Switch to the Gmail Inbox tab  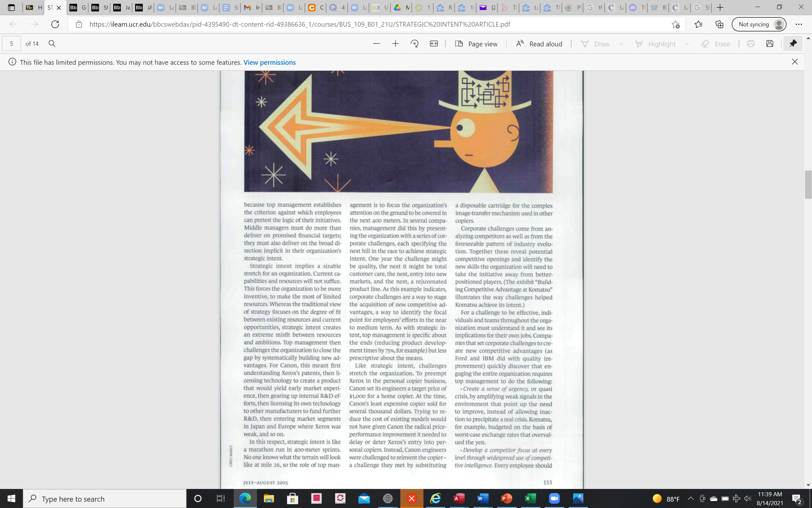point(251,7)
